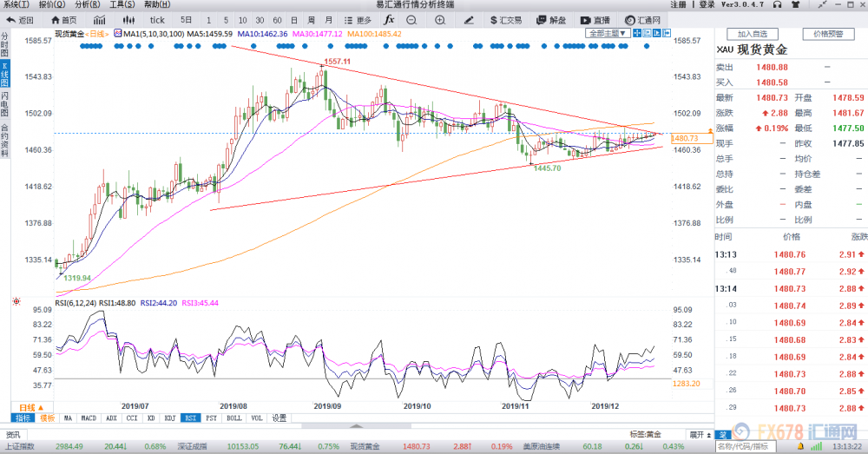This screenshot has width=868, height=454.
Task: Select the VOL indicator
Action: tap(257, 418)
